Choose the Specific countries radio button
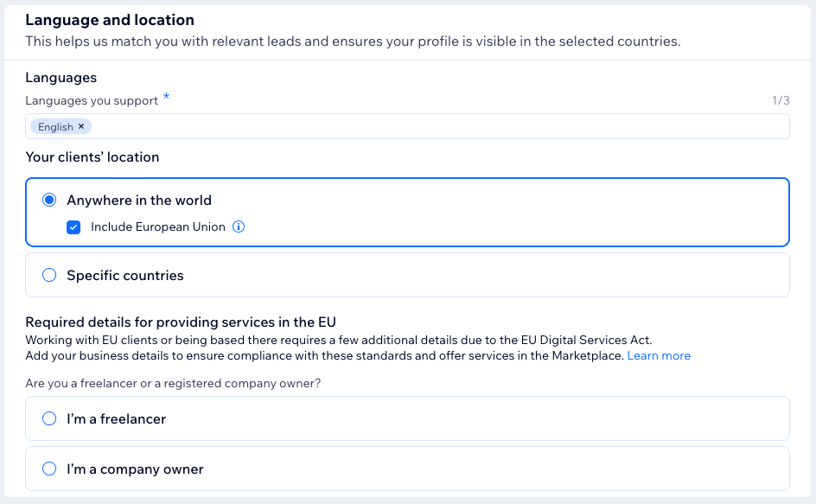 (49, 275)
